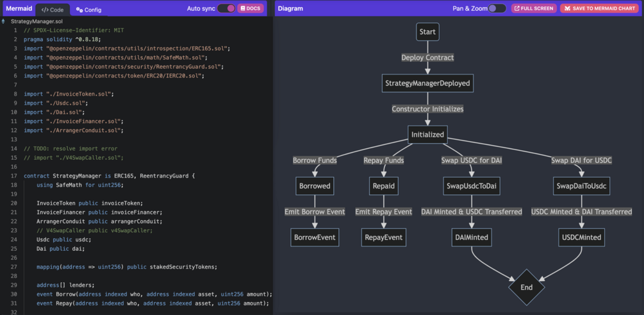This screenshot has height=315, width=644.
Task: Click the Initialized flowchart node
Action: (427, 135)
